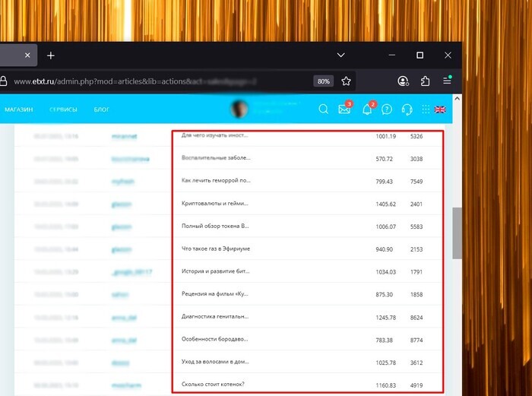Open the МАГАЗИН menu item
This screenshot has width=532, height=396.
pos(18,109)
